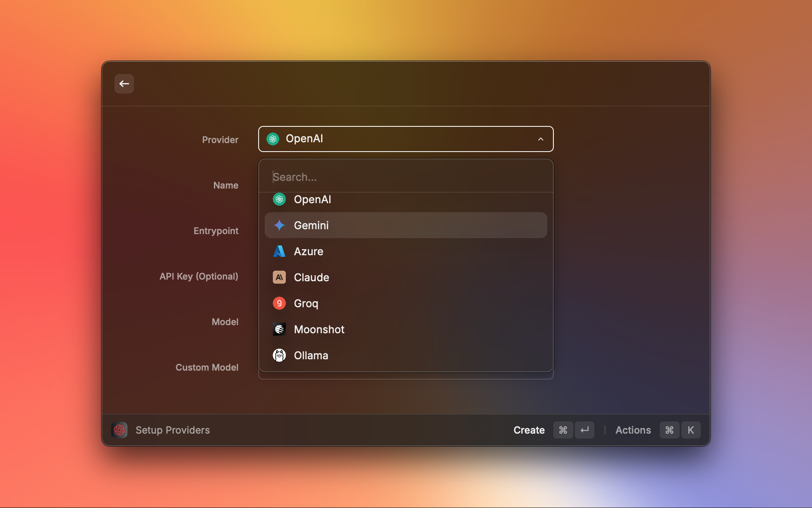Click the Claude Anthropic icon
The width and height of the screenshot is (812, 508).
pos(279,277)
